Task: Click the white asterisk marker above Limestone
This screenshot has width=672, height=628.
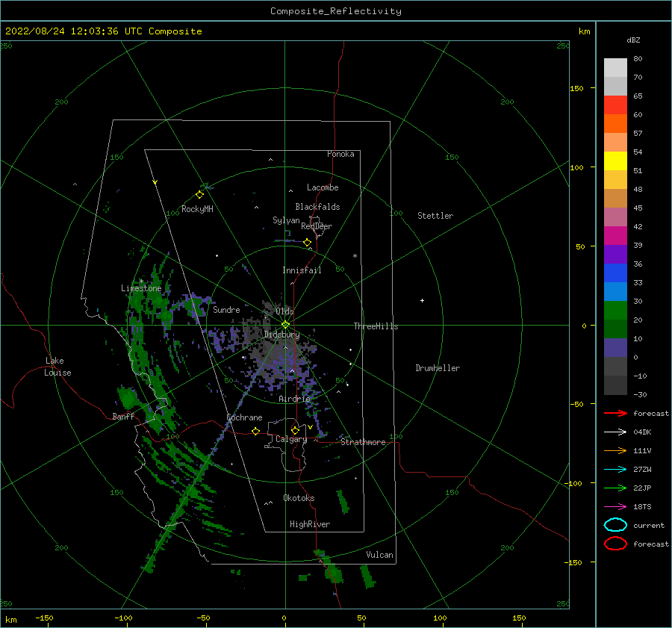Action: click(x=141, y=282)
